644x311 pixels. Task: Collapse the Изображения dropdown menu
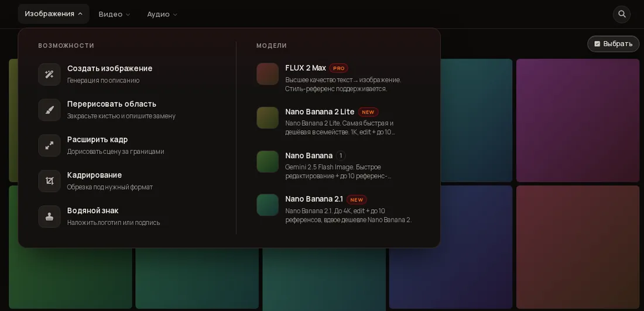[x=53, y=14]
